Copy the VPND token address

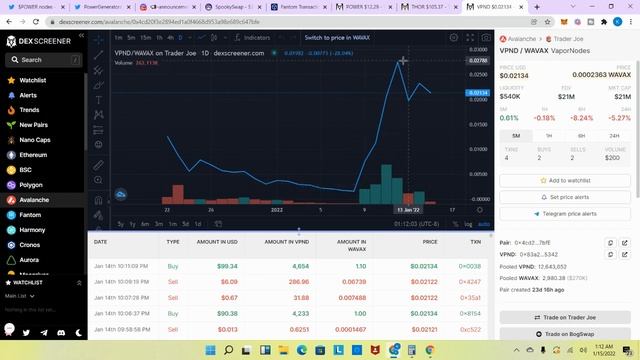pyautogui.click(x=610, y=254)
